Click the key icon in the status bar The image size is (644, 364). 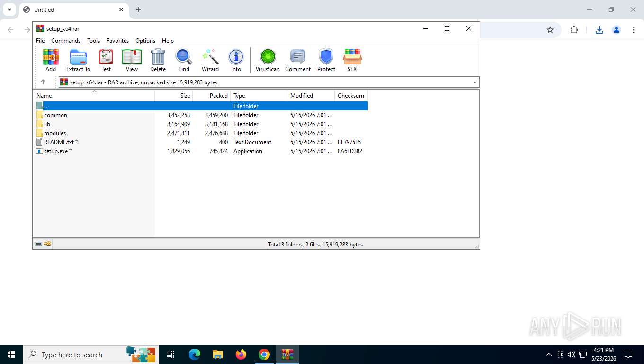pyautogui.click(x=47, y=244)
